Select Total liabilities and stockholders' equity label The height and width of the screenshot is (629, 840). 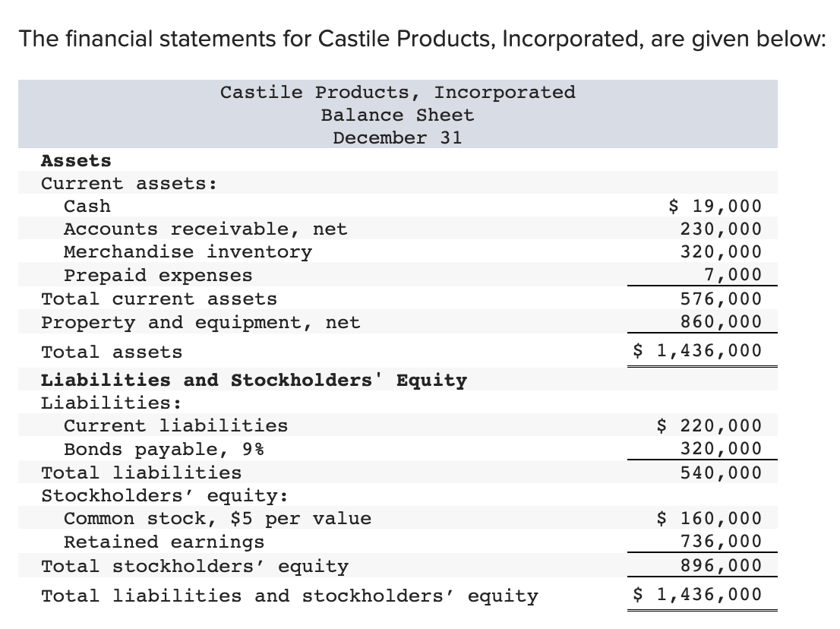[290, 596]
